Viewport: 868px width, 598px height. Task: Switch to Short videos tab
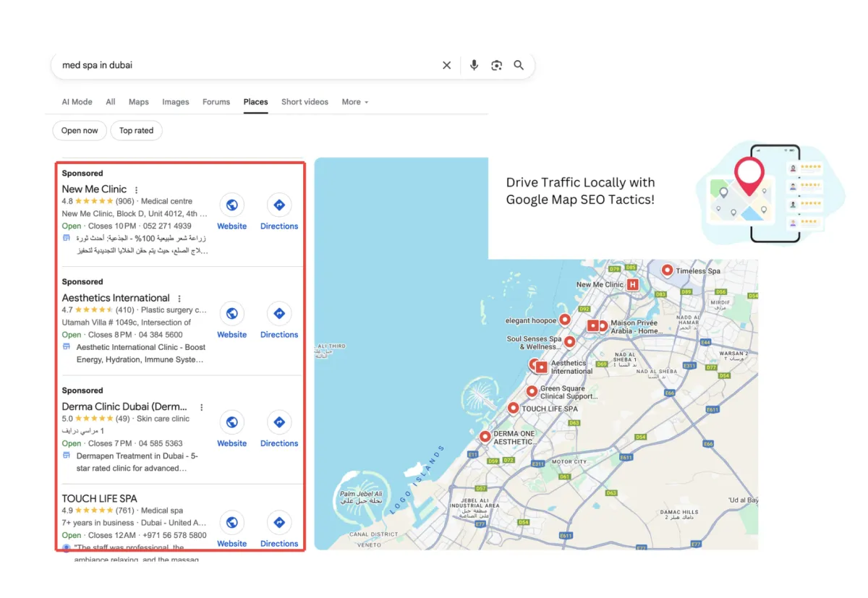click(x=305, y=102)
